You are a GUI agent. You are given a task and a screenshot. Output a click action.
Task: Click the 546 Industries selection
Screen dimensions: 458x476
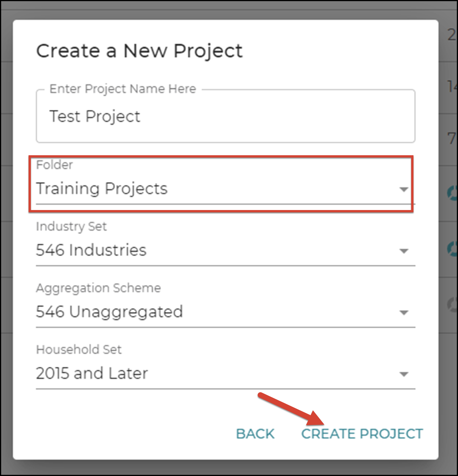tap(91, 250)
